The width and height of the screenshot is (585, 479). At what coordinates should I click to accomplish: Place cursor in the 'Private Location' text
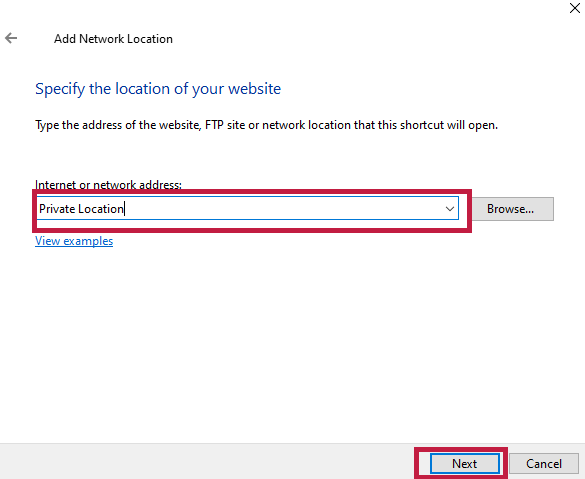coord(81,209)
